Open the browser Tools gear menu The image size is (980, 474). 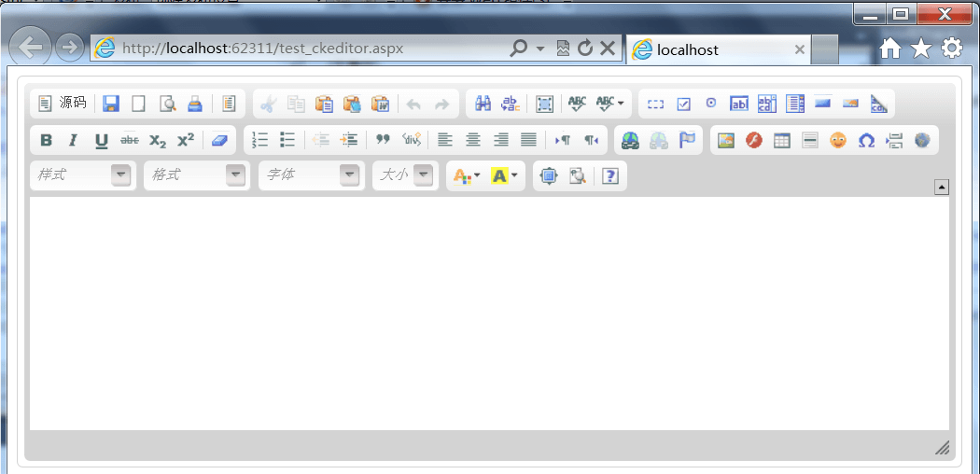click(x=951, y=49)
